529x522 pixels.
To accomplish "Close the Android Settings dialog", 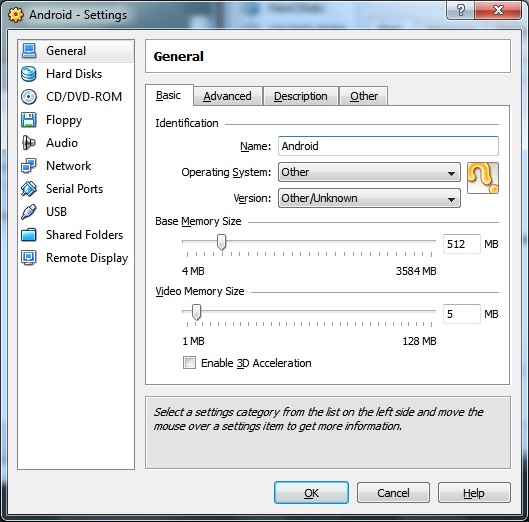I will [498, 10].
